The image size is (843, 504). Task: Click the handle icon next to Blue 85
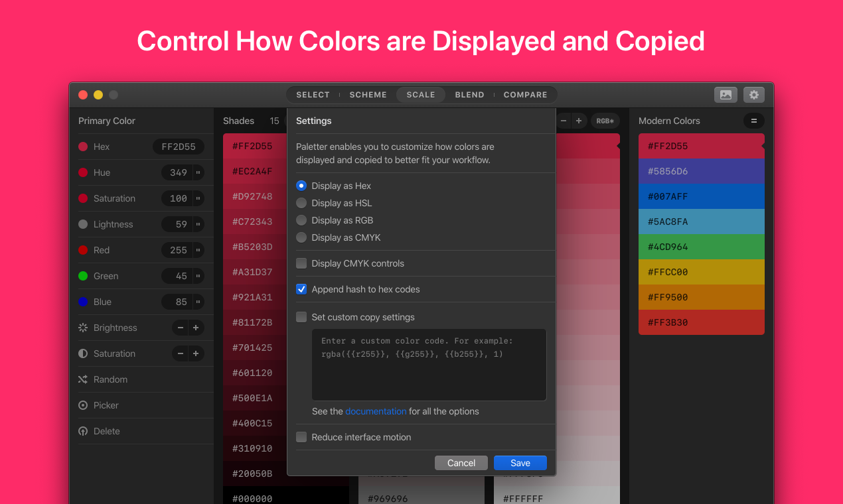[x=198, y=302]
